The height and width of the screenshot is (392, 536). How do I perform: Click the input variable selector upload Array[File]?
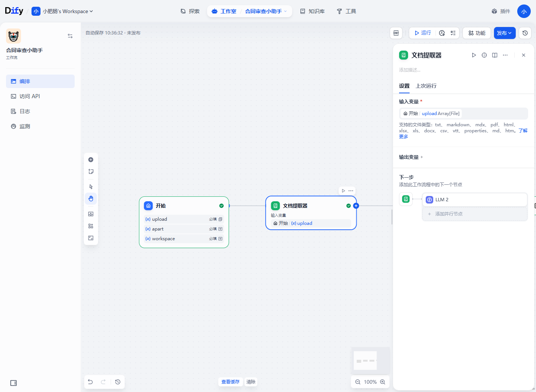pyautogui.click(x=464, y=114)
